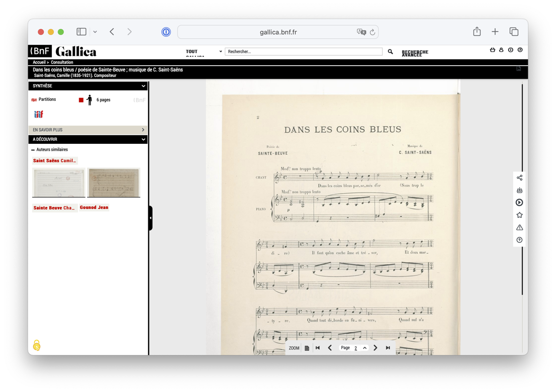Viewport: 556px width, 392px height.
Task: Show the Safari tab overview
Action: (514, 31)
